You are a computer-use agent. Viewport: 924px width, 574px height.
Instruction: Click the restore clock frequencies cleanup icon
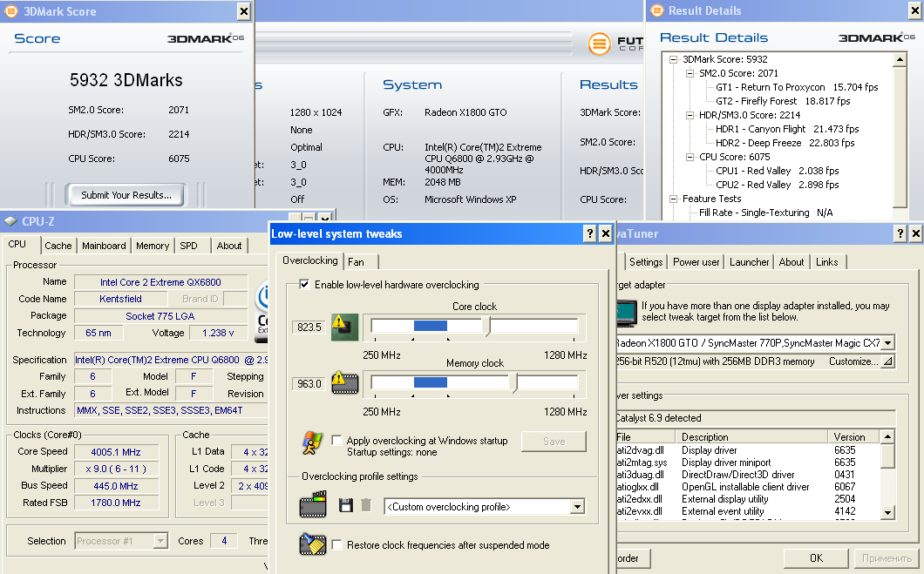(313, 544)
